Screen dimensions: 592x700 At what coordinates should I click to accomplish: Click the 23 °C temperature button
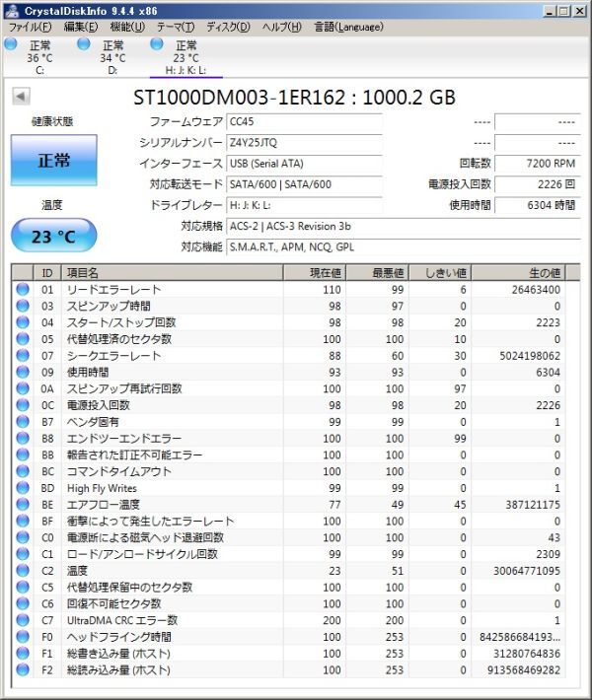coord(53,236)
